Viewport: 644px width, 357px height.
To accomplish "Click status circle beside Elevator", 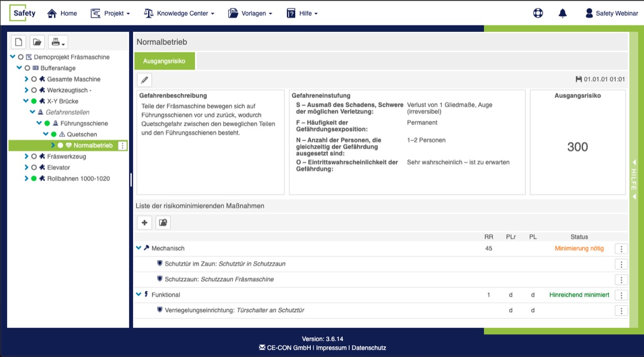I will (34, 167).
